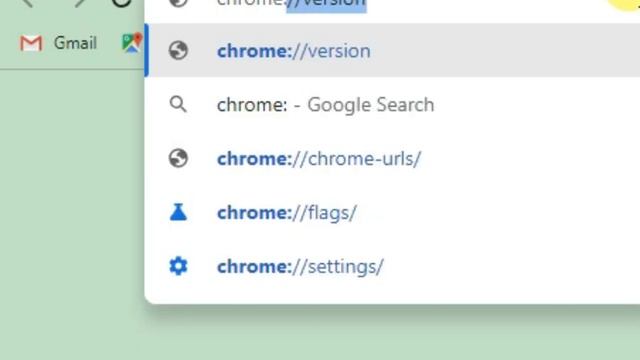Click the address bar text chrome://version

click(x=291, y=3)
